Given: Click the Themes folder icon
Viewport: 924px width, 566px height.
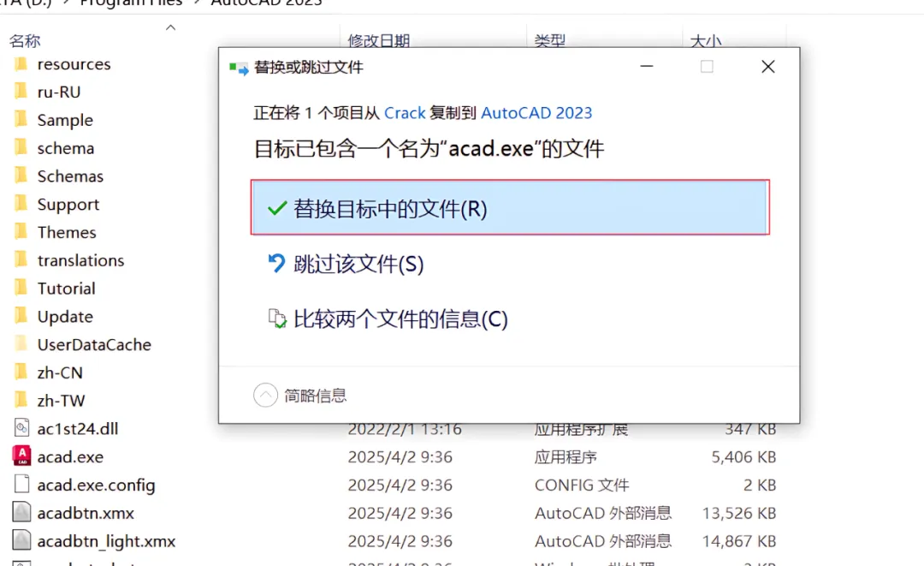Looking at the screenshot, I should point(21,231).
